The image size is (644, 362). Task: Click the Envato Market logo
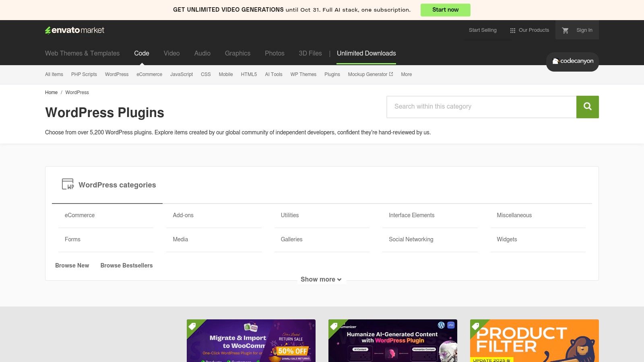coord(74,30)
